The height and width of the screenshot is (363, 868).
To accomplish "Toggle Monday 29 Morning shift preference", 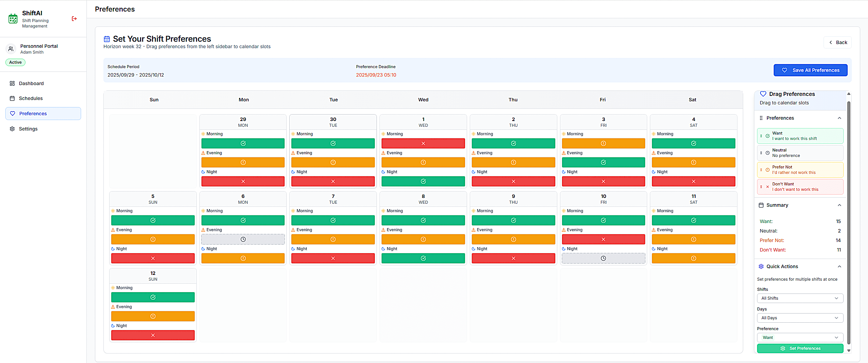I will 243,143.
